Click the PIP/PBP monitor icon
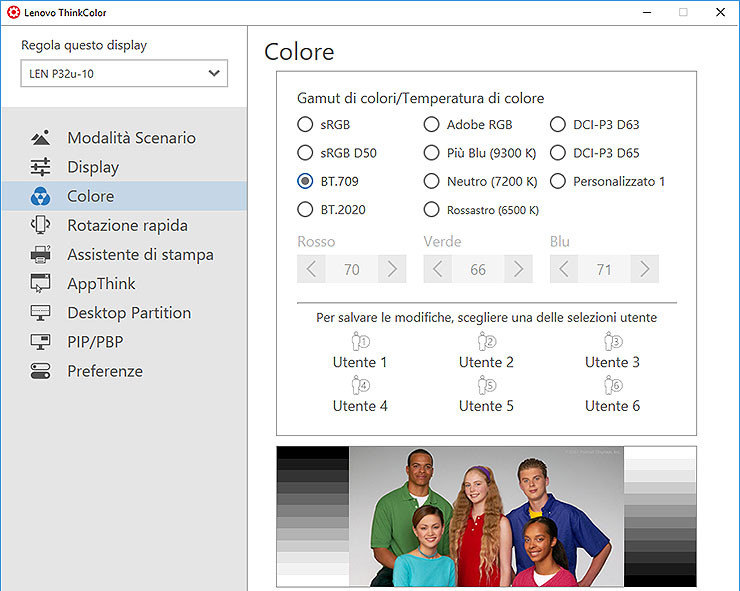740x591 pixels. tap(40, 341)
